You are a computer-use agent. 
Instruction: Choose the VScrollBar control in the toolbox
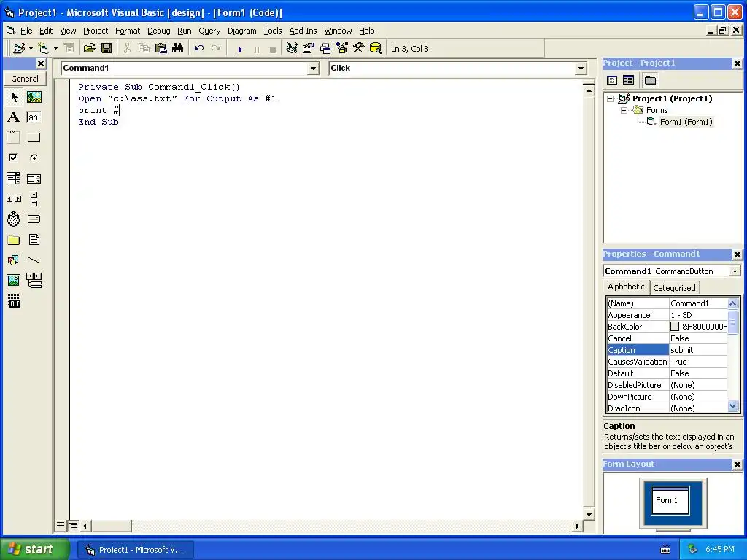pos(34,198)
